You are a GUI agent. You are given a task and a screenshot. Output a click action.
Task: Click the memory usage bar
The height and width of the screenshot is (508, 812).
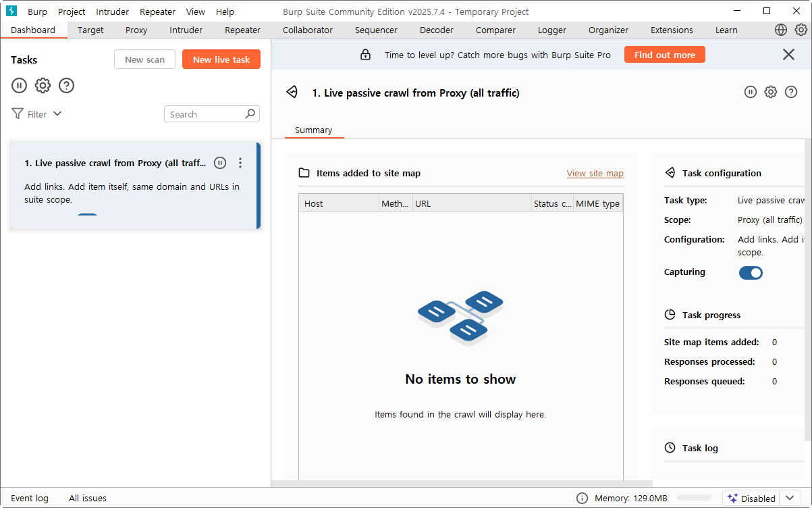[x=695, y=499]
